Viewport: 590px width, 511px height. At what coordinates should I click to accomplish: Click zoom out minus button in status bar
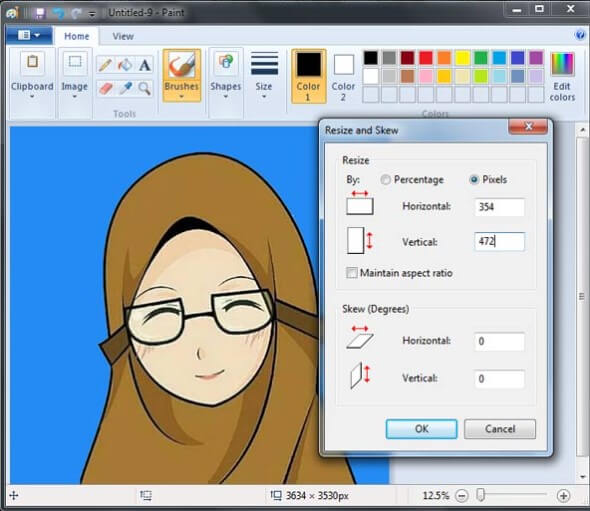click(462, 496)
